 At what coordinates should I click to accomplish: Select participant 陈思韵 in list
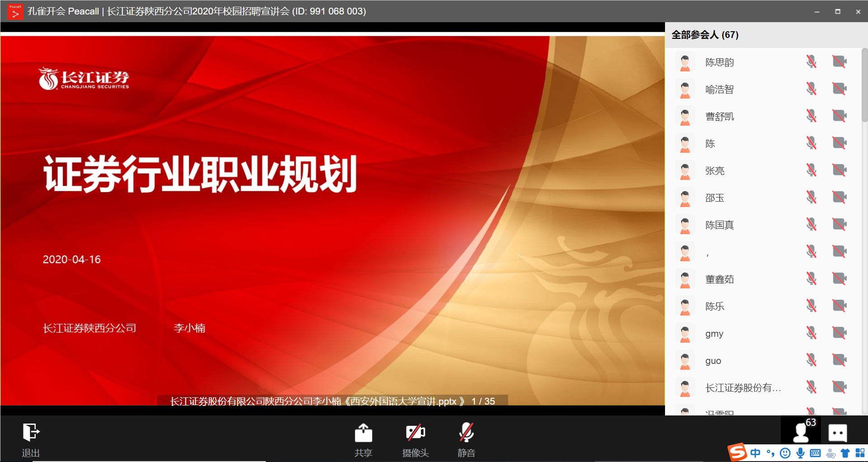[x=763, y=62]
